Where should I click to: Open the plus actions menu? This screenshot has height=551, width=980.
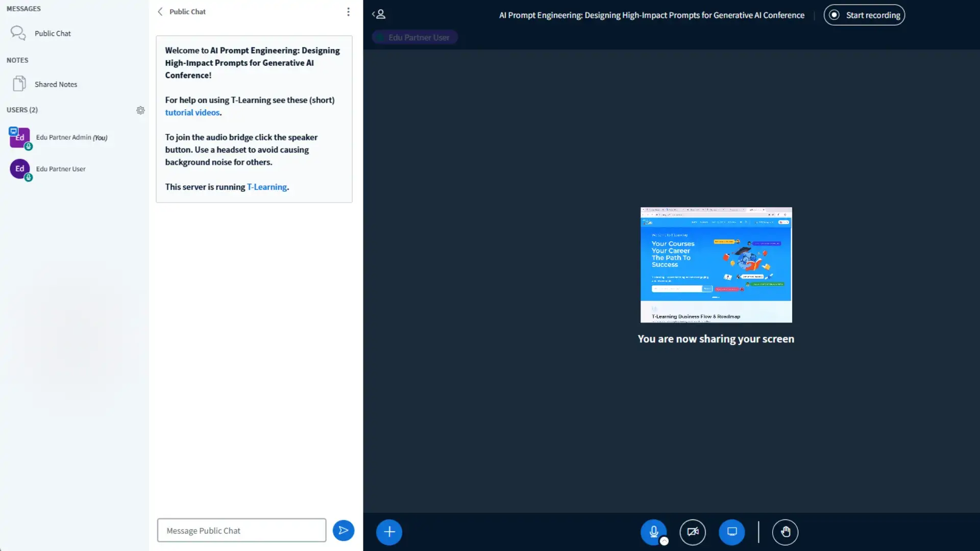tap(389, 532)
